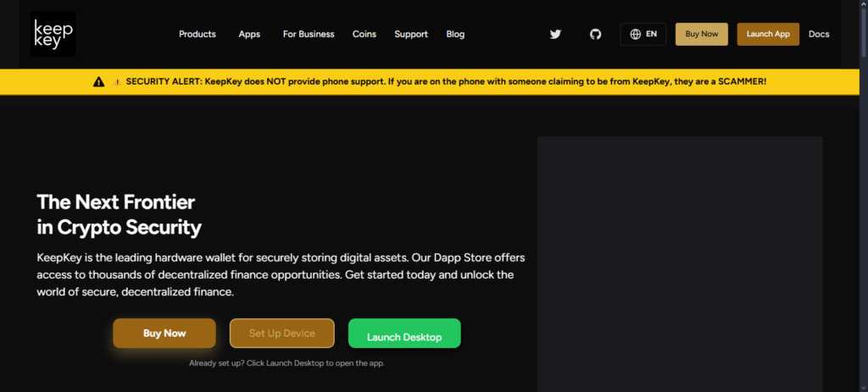
Task: Open the KeepKey Twitter page icon
Action: pos(555,35)
